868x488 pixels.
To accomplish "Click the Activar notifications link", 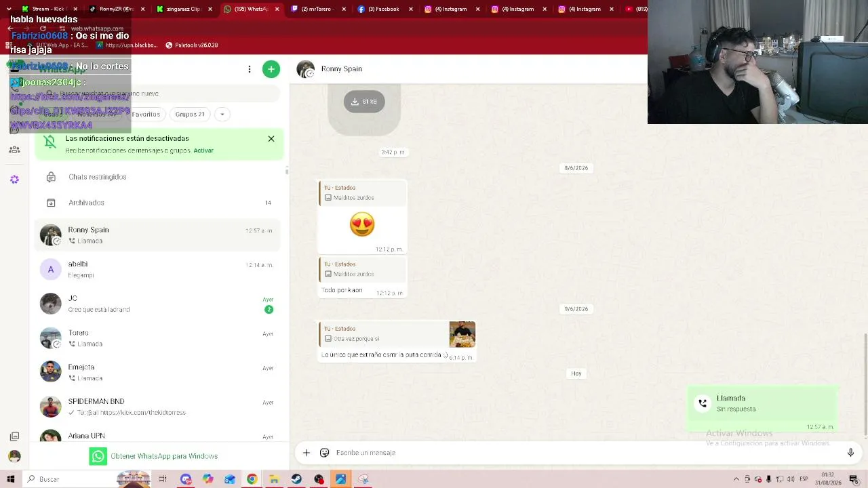I will [x=203, y=150].
